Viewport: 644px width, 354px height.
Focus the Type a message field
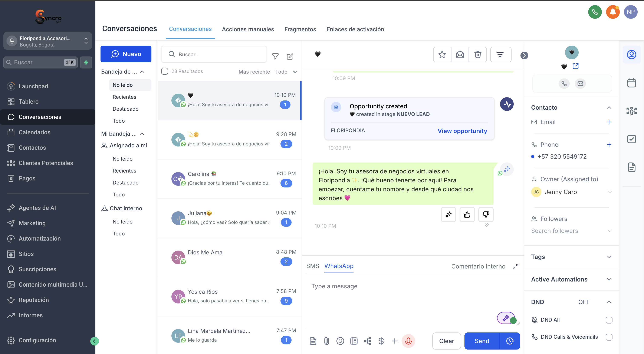pyautogui.click(x=413, y=300)
